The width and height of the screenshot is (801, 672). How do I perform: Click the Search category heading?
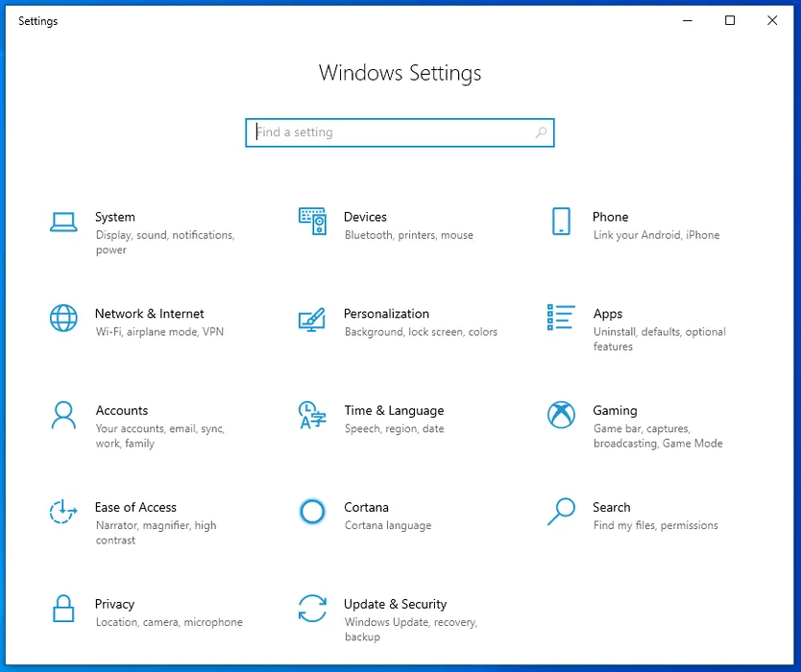611,507
